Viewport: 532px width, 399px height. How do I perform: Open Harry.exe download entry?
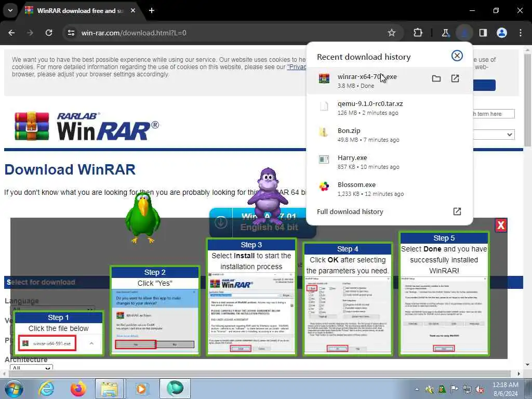click(x=390, y=162)
